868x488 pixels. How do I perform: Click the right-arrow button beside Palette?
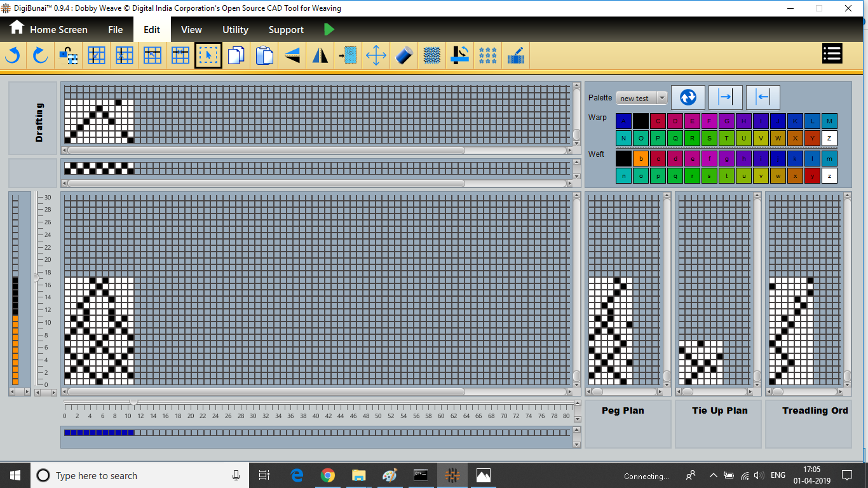[725, 97]
